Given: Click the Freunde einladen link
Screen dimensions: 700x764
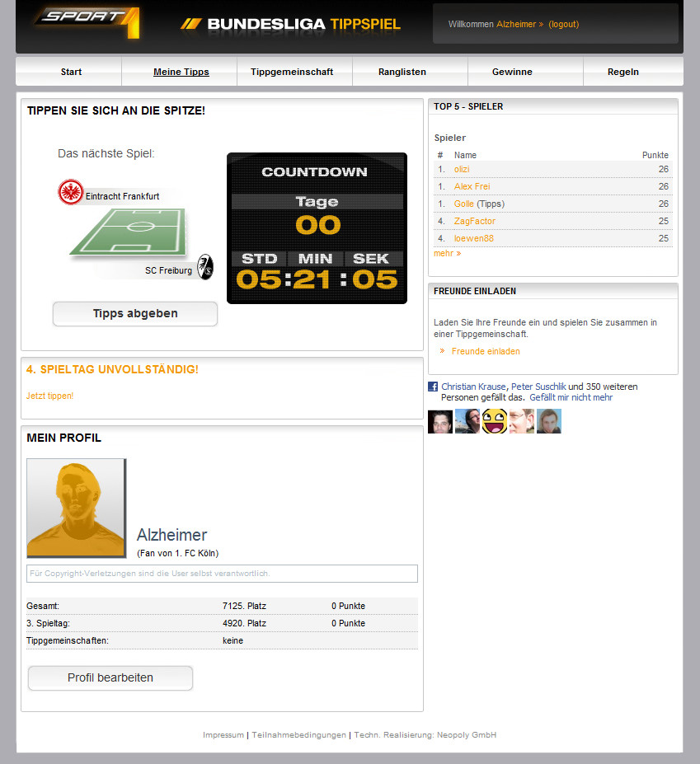Looking at the screenshot, I should pos(486,351).
